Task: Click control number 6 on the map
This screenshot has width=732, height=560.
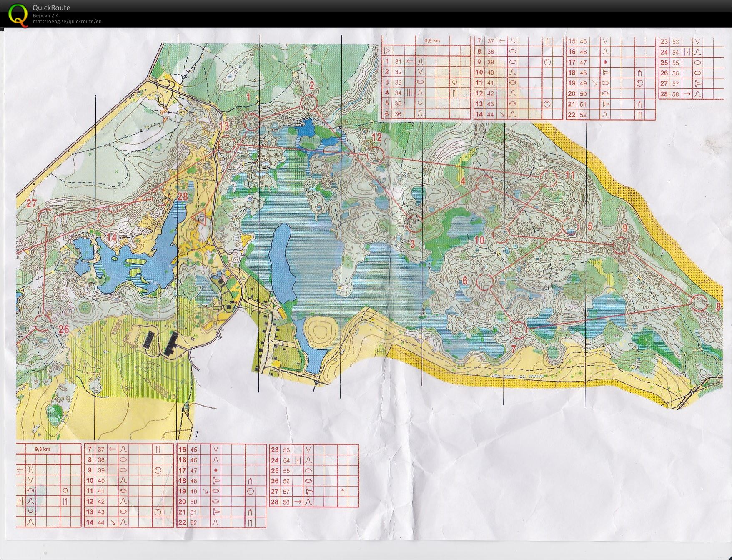Action: point(465,281)
